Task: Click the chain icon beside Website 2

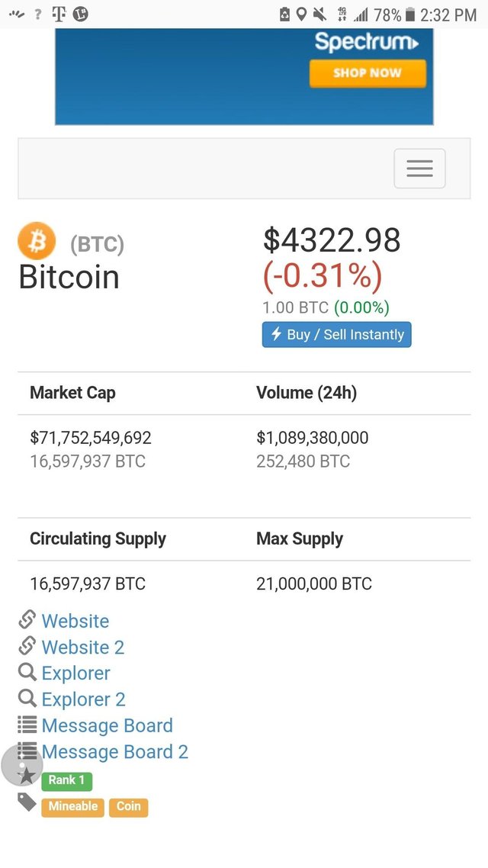Action: pos(27,645)
